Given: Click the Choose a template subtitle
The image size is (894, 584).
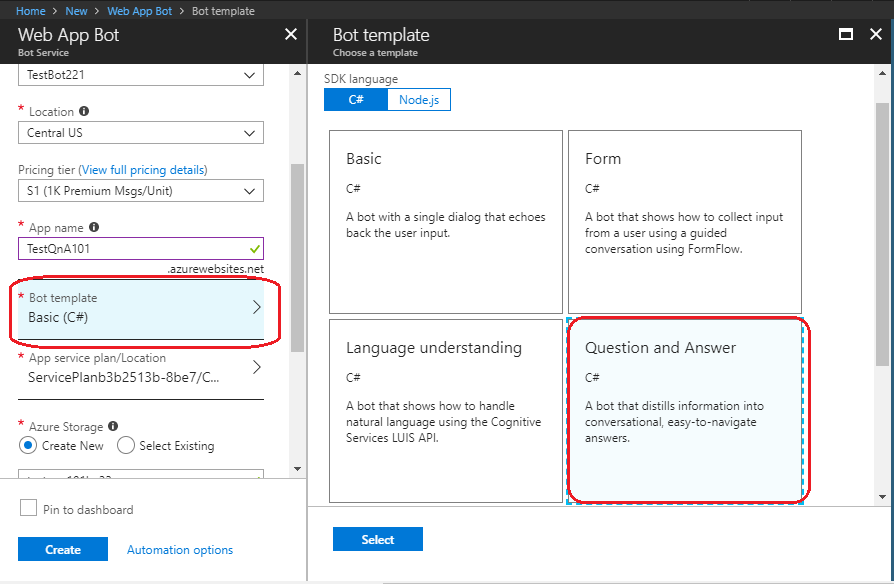Looking at the screenshot, I should pos(375,52).
